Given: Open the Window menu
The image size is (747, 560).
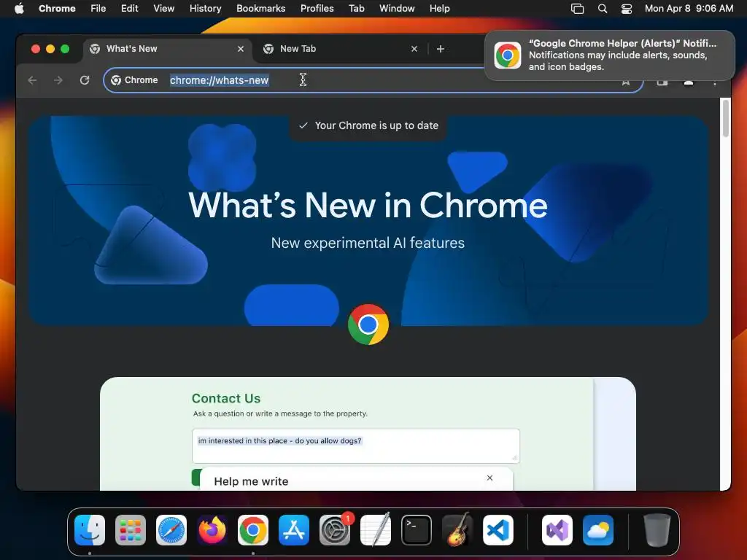Looking at the screenshot, I should coord(397,8).
